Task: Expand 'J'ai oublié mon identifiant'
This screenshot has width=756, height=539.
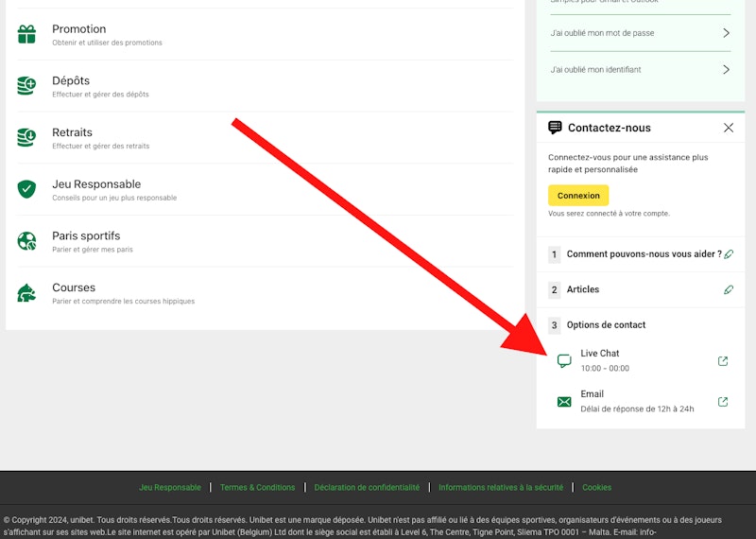Action: [x=726, y=69]
